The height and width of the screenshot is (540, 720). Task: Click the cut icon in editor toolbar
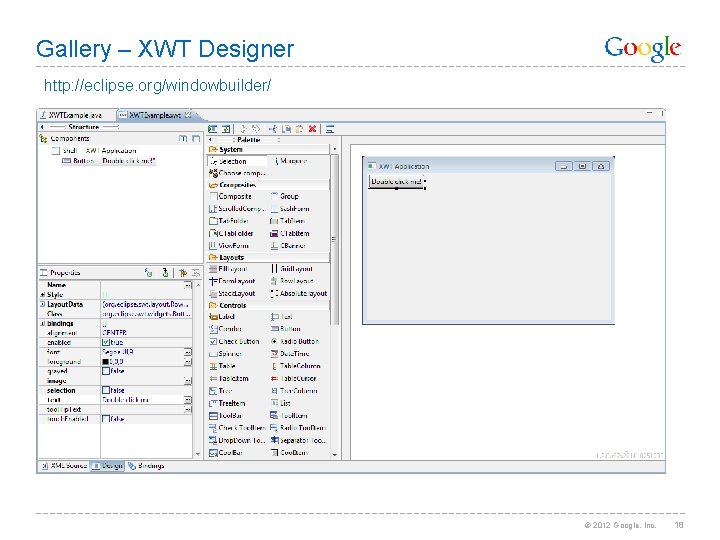click(273, 129)
